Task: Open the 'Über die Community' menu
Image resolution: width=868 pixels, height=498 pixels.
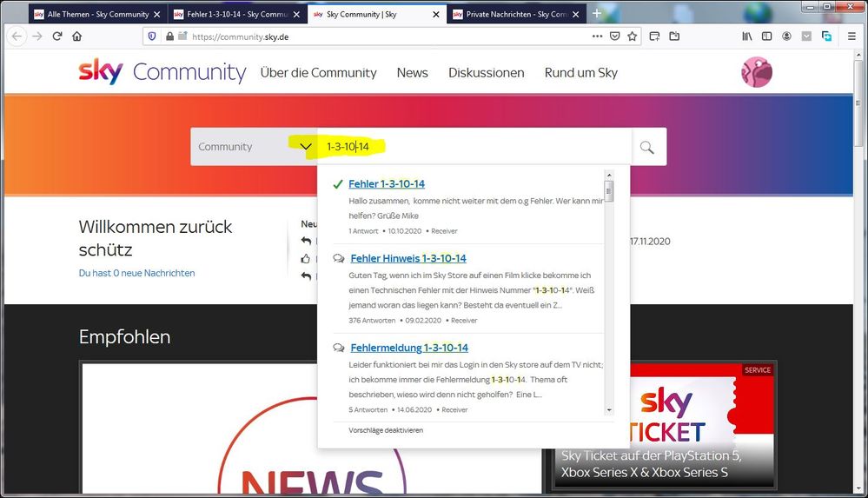Action: click(x=318, y=73)
